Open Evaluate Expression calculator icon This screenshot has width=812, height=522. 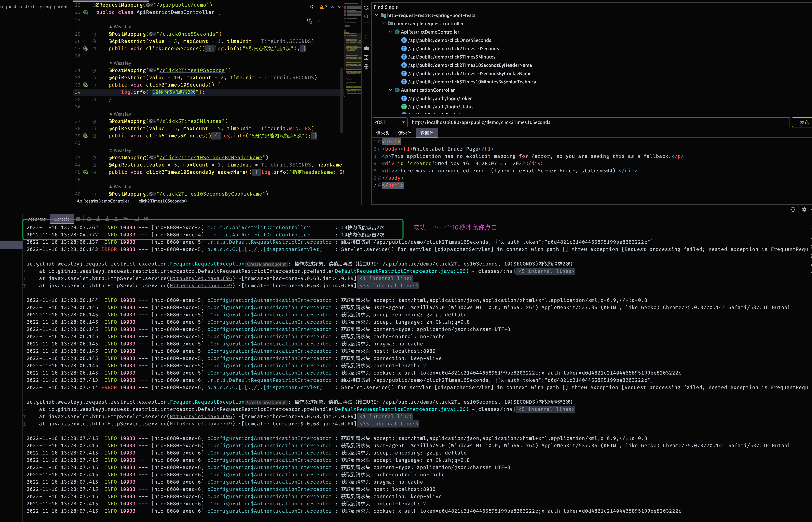(x=136, y=219)
